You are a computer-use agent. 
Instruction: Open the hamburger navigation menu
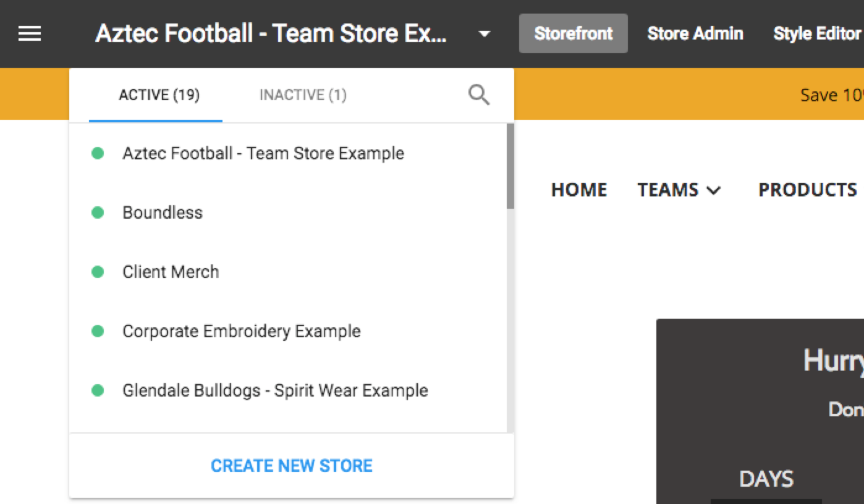28,33
